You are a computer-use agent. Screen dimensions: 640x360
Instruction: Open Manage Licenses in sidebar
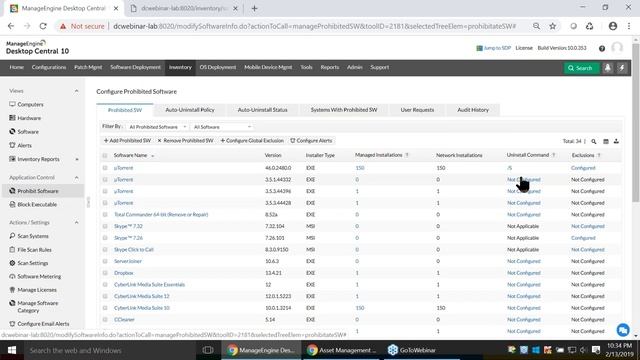tap(37, 290)
